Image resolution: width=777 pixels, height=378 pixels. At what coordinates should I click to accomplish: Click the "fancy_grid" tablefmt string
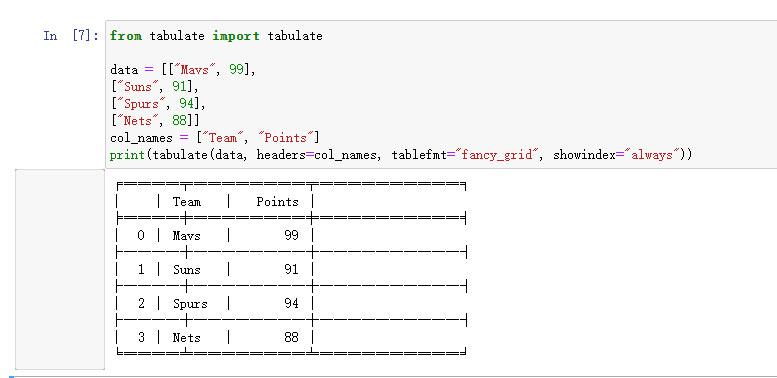click(x=500, y=155)
